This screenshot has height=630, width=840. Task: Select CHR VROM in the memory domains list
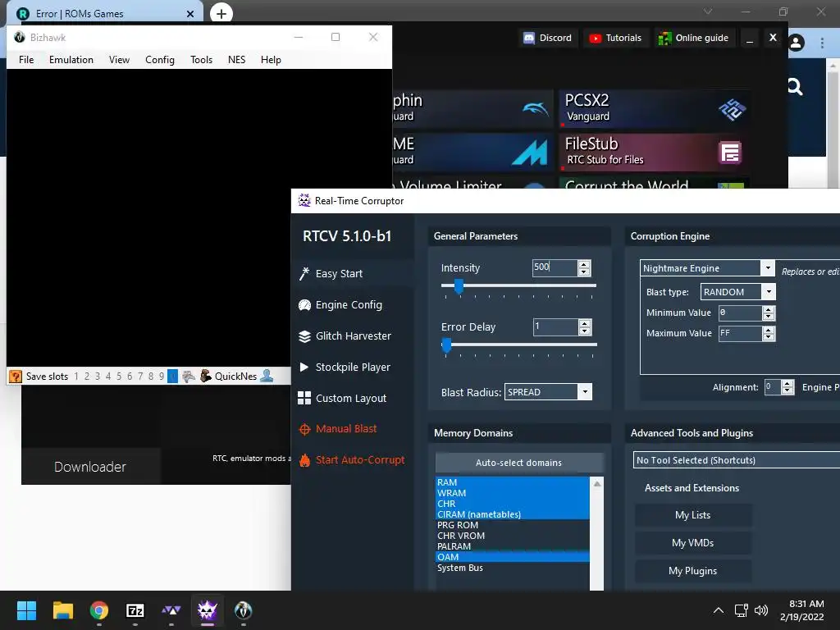click(x=513, y=536)
